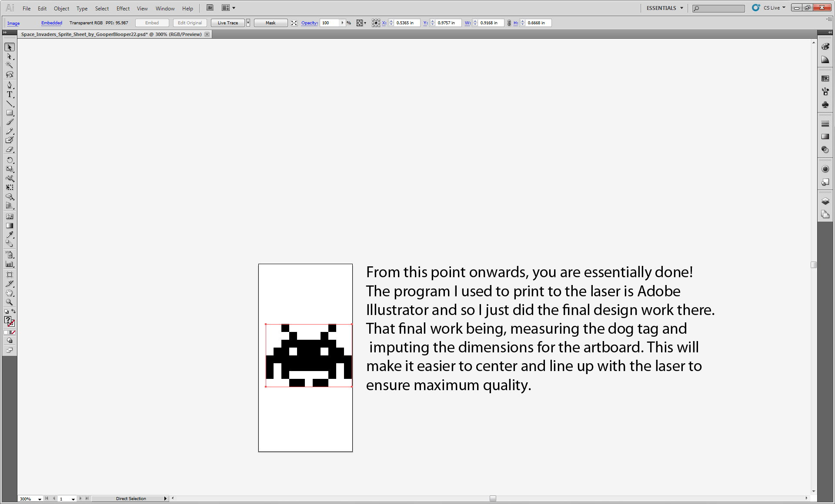
Task: Select the Artboard tool
Action: [10, 275]
